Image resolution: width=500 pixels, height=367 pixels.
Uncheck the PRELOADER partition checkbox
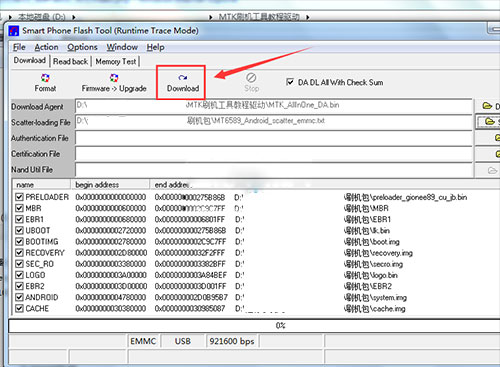point(19,197)
